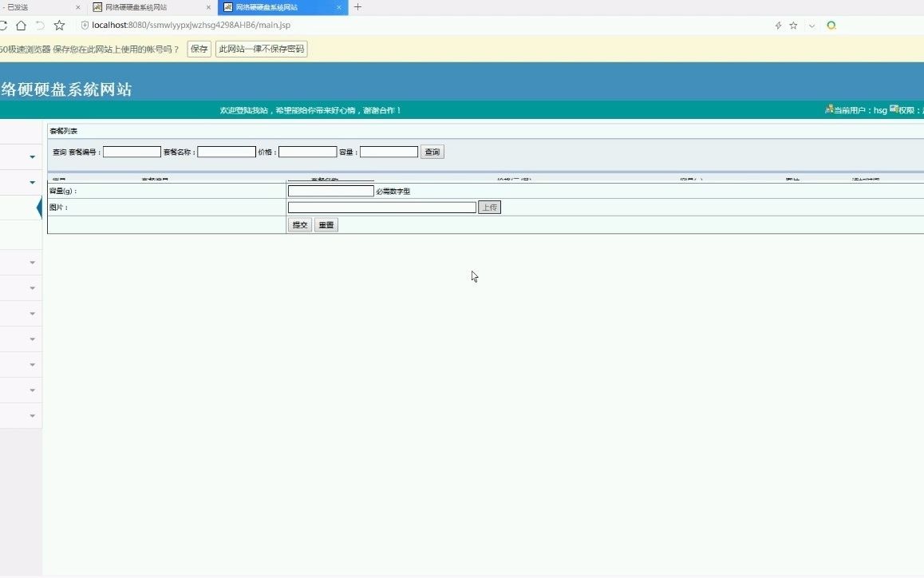Click the bookmark star icon
Image resolution: width=924 pixels, height=578 pixels.
coord(793,25)
